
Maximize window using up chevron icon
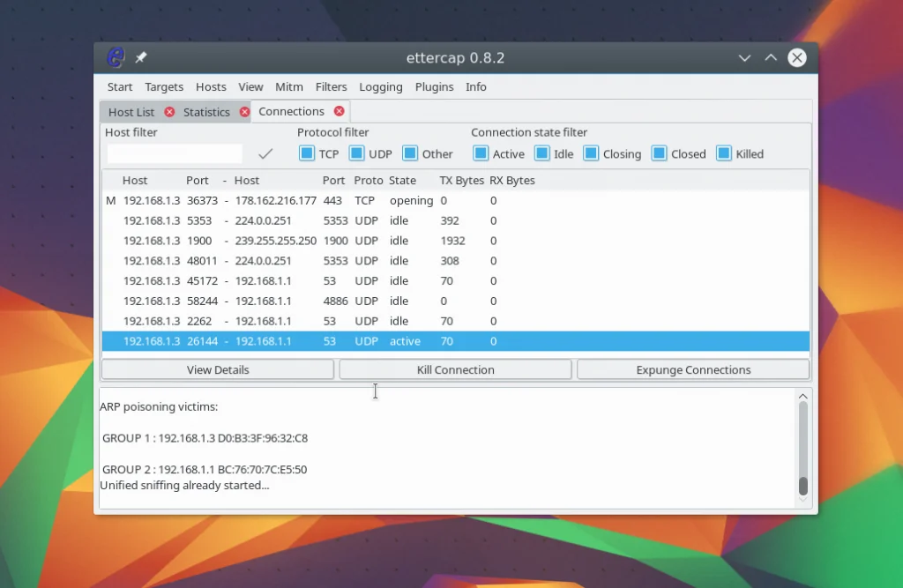pyautogui.click(x=771, y=58)
